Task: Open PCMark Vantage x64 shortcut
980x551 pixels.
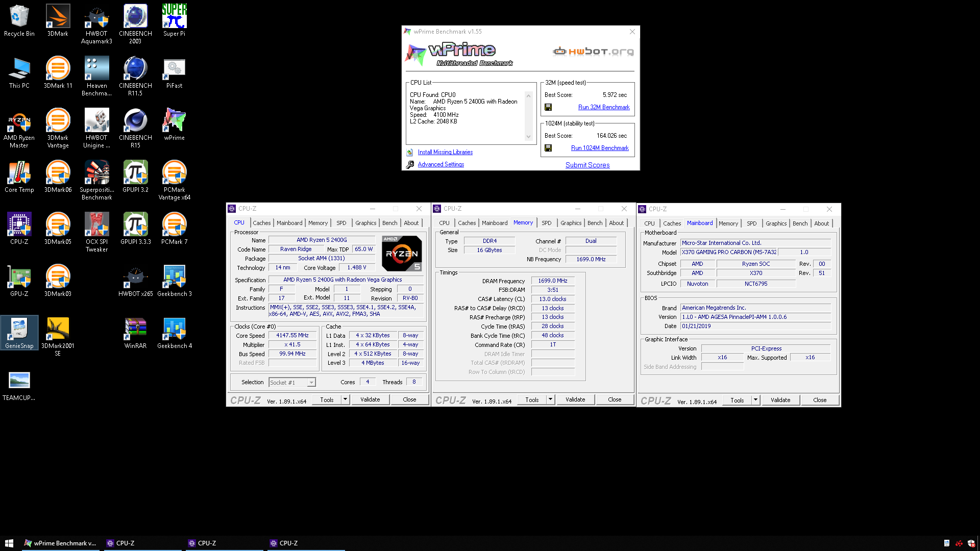Action: [x=174, y=181]
